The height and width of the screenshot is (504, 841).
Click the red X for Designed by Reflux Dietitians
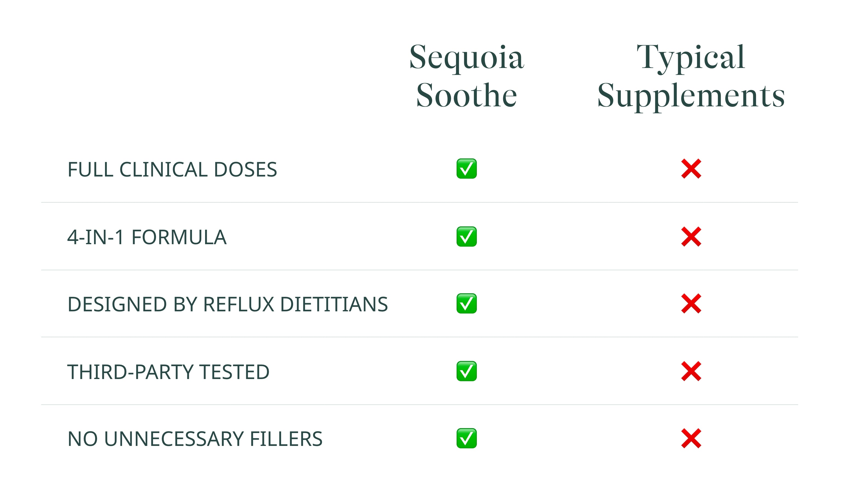[691, 303]
